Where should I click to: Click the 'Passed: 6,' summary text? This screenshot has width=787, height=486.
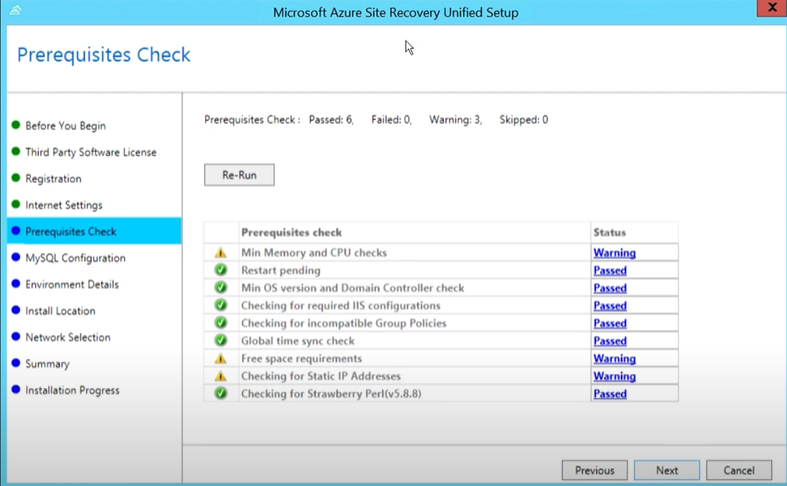pos(331,119)
